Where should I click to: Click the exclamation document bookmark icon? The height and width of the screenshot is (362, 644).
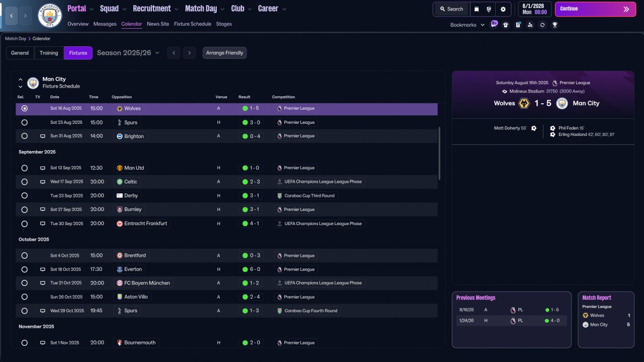(518, 25)
